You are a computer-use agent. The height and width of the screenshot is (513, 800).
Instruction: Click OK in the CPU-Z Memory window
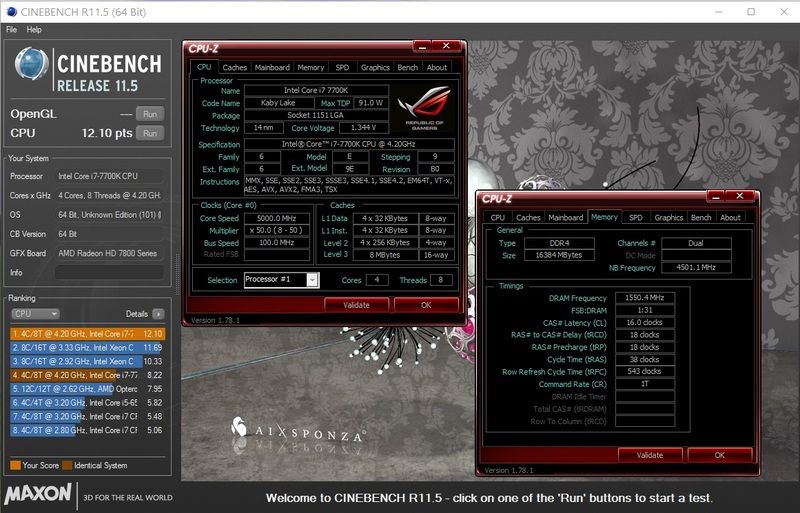point(719,455)
